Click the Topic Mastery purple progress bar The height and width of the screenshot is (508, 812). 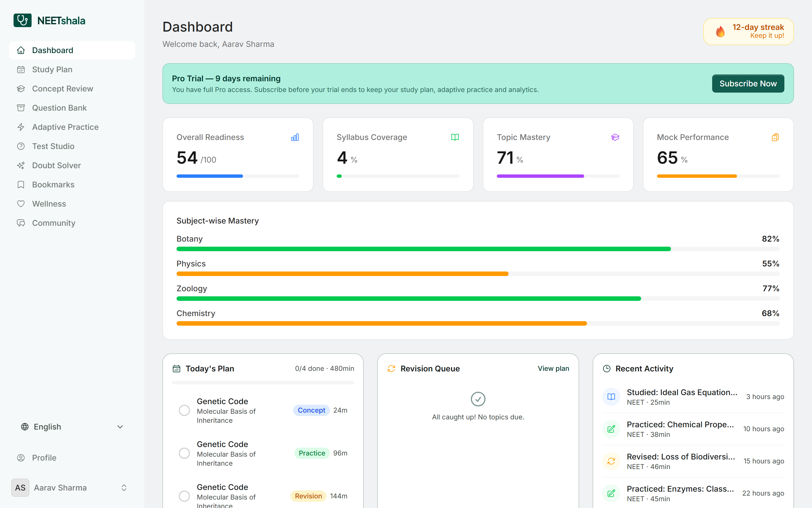pyautogui.click(x=558, y=176)
